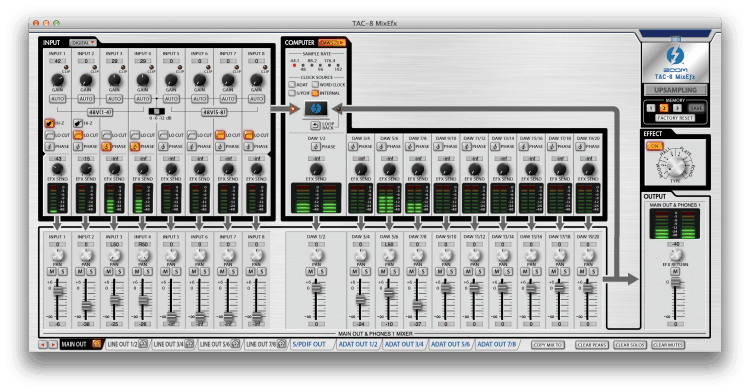Screen dimensions: 750x392
Task: Click the UPSAMPLING button
Action: click(675, 90)
